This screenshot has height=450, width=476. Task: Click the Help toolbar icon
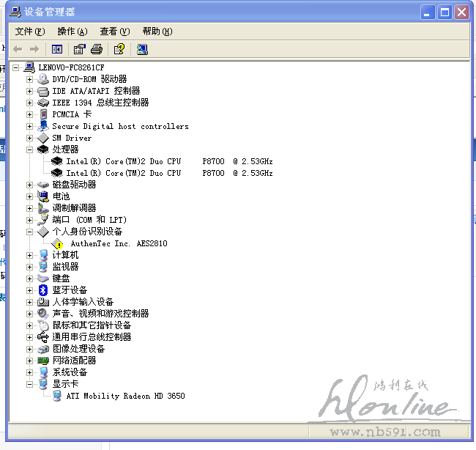[x=119, y=49]
